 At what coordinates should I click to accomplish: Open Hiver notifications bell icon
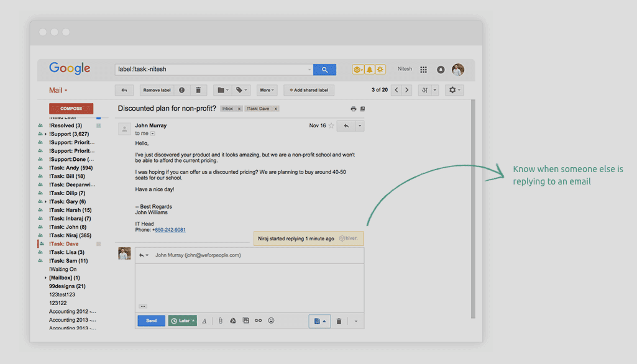point(369,70)
